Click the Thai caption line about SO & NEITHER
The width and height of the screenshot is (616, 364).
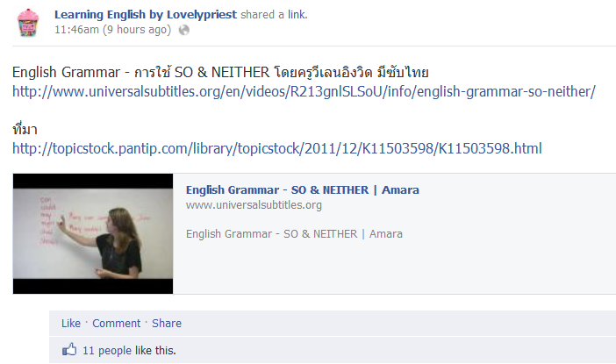coord(220,72)
